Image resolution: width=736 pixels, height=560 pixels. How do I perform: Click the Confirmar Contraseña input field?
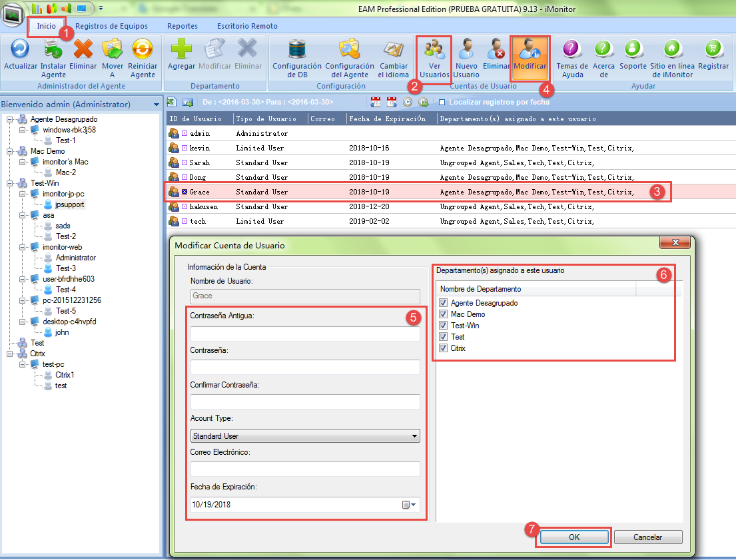[x=305, y=402]
